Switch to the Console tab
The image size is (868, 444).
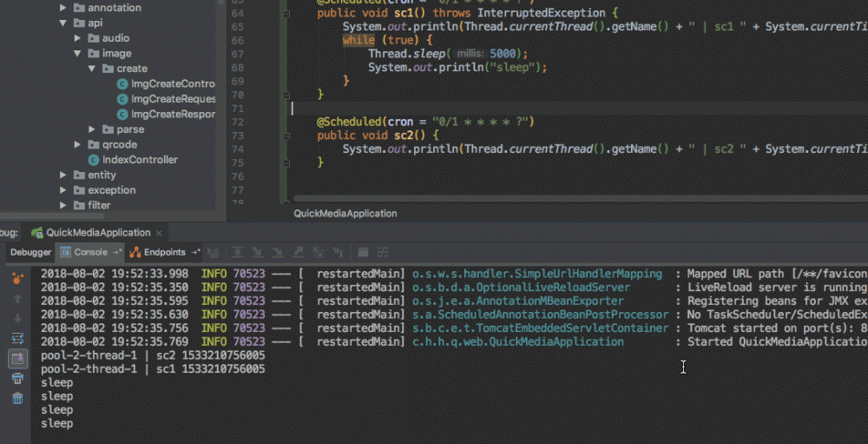[x=90, y=252]
